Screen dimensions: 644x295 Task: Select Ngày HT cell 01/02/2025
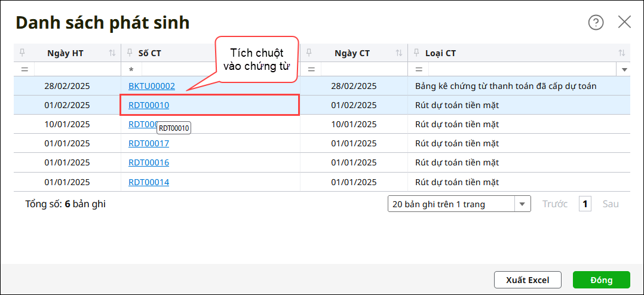click(67, 105)
